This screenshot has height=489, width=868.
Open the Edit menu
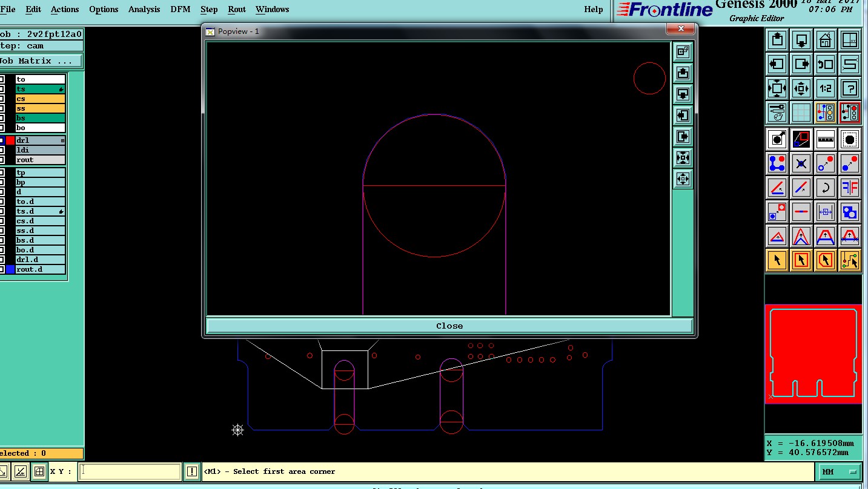pyautogui.click(x=33, y=9)
